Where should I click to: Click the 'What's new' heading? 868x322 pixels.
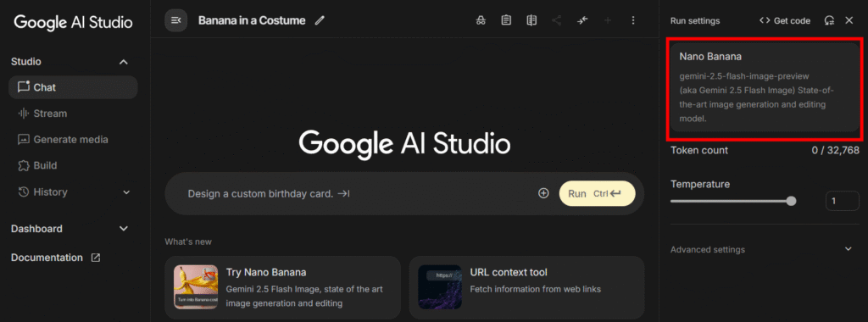pos(188,241)
